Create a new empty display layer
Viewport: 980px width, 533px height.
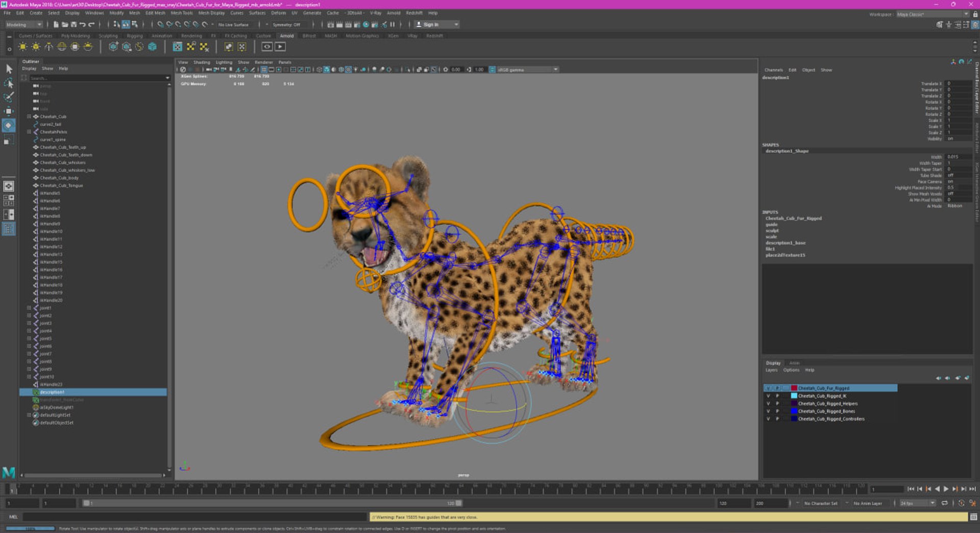(x=958, y=378)
